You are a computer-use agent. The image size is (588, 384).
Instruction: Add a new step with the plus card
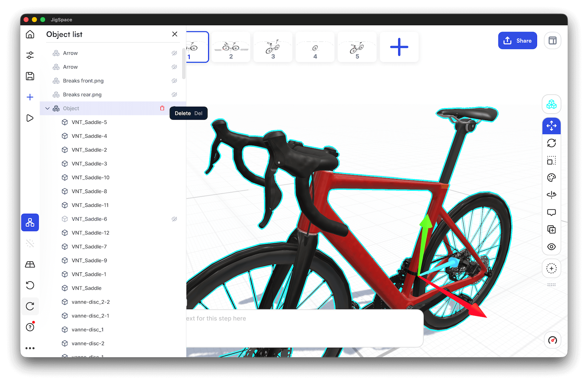tap(399, 47)
